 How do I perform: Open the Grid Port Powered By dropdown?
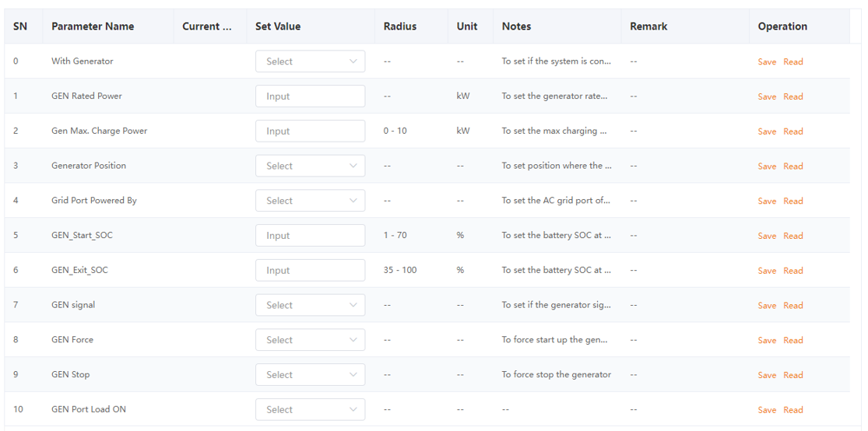(x=310, y=201)
